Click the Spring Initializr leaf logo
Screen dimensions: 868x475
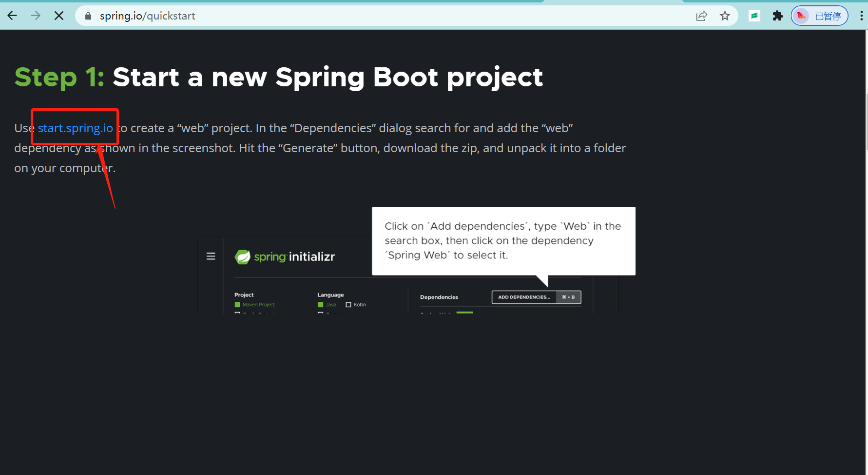(242, 256)
